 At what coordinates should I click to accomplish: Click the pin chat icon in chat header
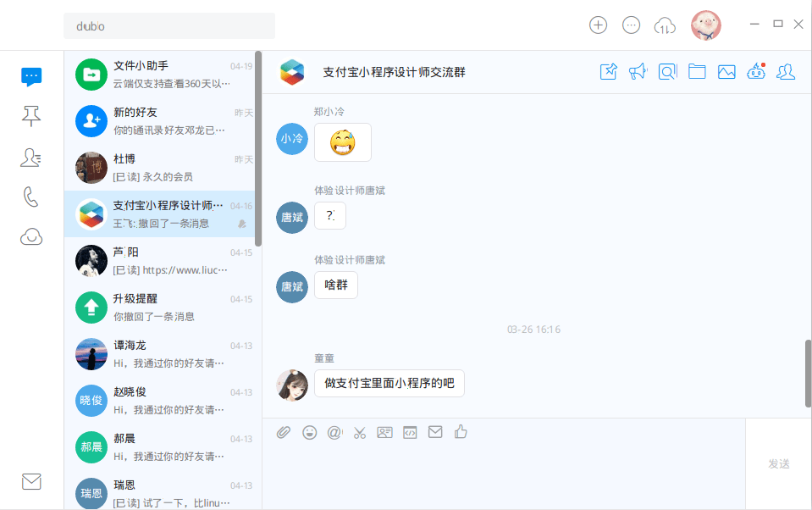pos(609,71)
